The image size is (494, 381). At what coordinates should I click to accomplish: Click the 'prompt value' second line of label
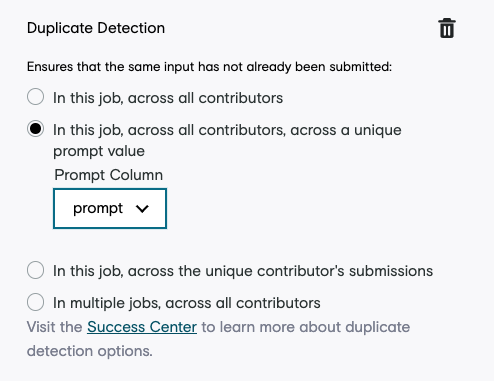click(x=99, y=151)
